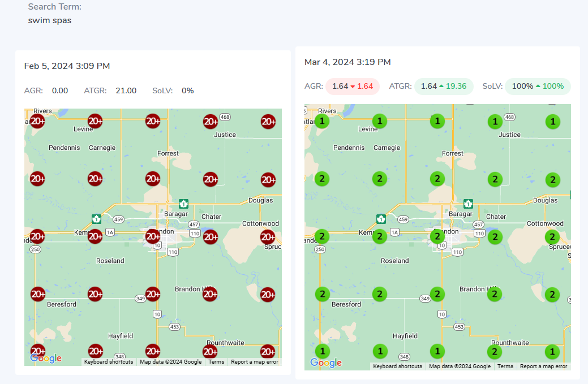Click the 20+ marker over Brandon on the Feb 5 map
Screen dimensions: 588x384
coord(153,236)
